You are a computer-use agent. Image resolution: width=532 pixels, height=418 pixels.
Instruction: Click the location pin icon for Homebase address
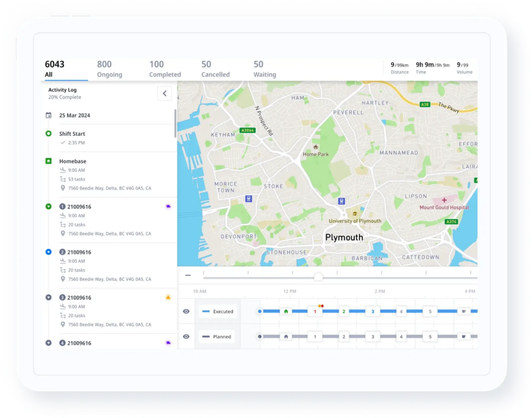pos(63,188)
